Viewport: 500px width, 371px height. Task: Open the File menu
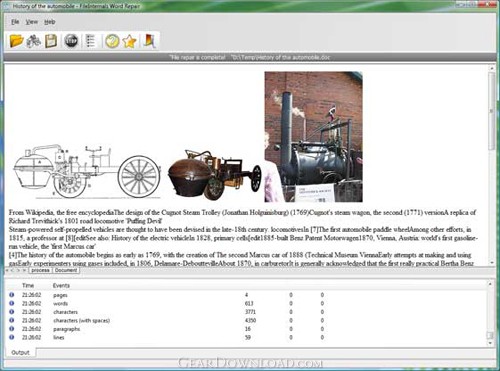click(15, 22)
